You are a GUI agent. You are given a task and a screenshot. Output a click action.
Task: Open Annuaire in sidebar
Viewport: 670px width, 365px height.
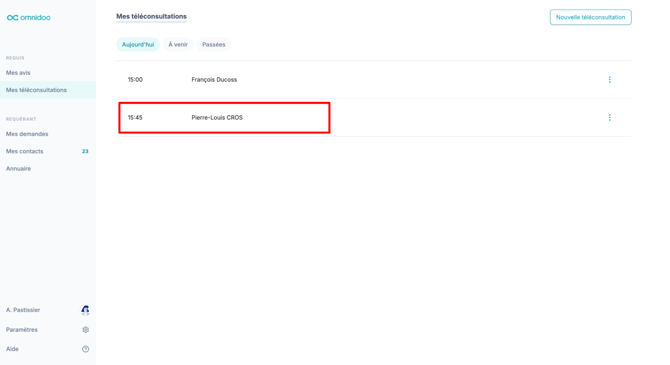18,168
